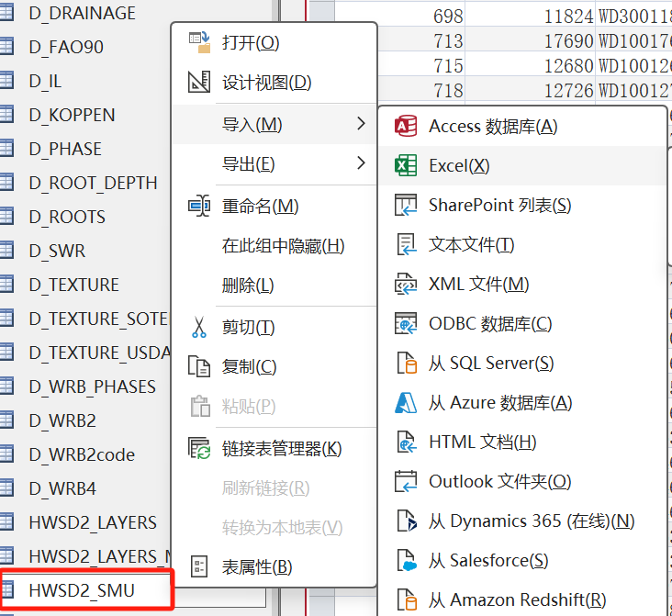Click the Text File (文本文件) icon
This screenshot has height=616, width=672.
pos(406,244)
